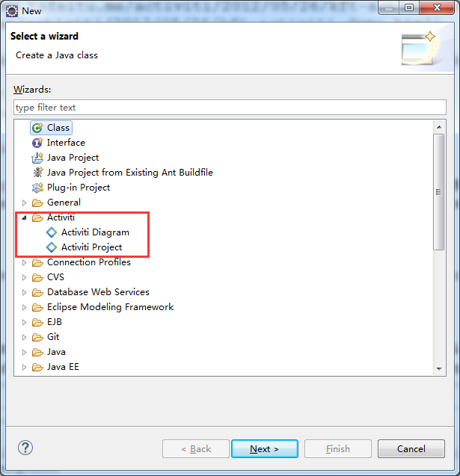Click the Java folder icon
The width and height of the screenshot is (460, 476).
click(x=37, y=352)
